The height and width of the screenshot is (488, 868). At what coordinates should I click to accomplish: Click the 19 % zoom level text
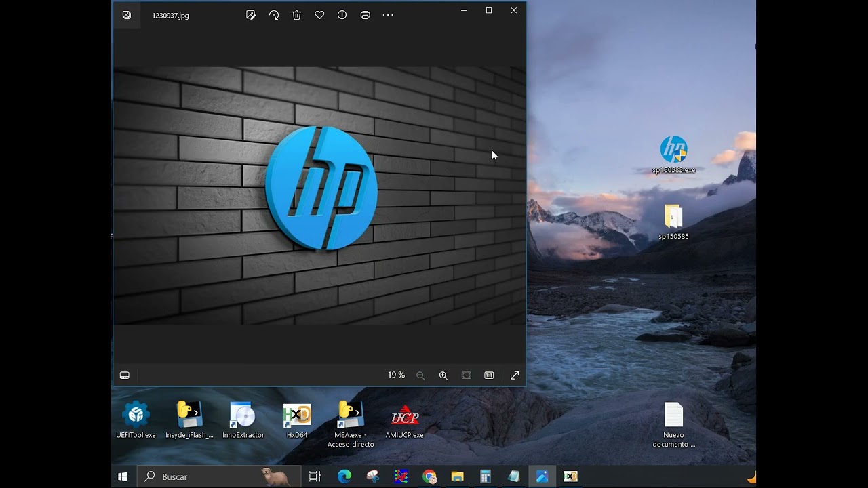(396, 375)
